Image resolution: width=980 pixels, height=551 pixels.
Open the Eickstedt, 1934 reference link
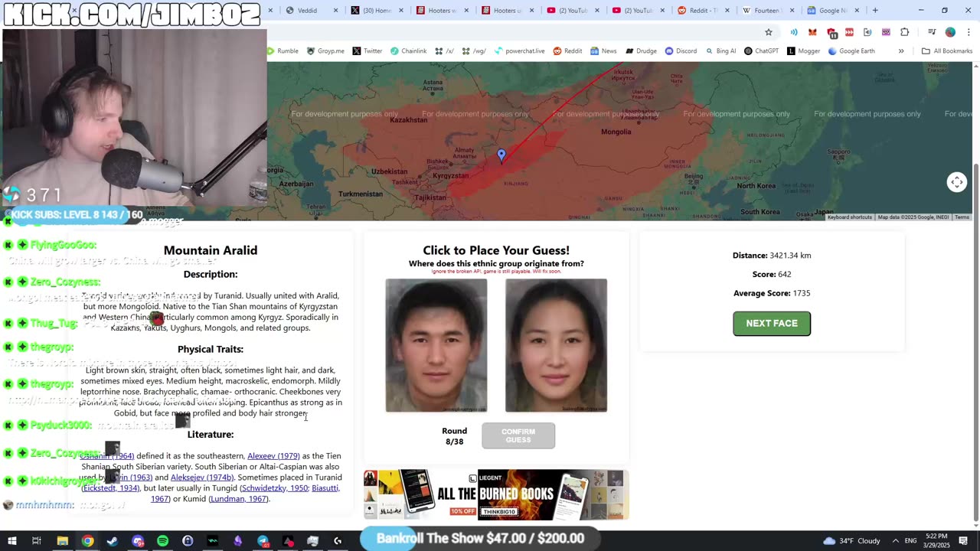point(111,488)
